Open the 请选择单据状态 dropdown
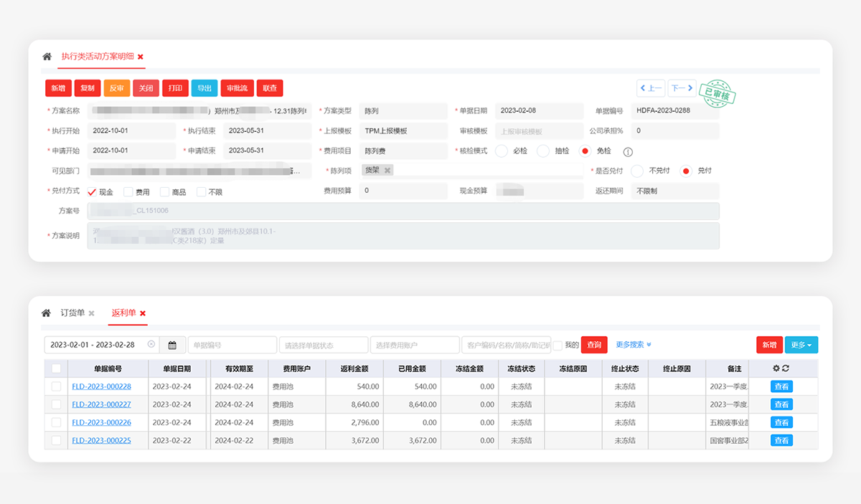 [323, 345]
